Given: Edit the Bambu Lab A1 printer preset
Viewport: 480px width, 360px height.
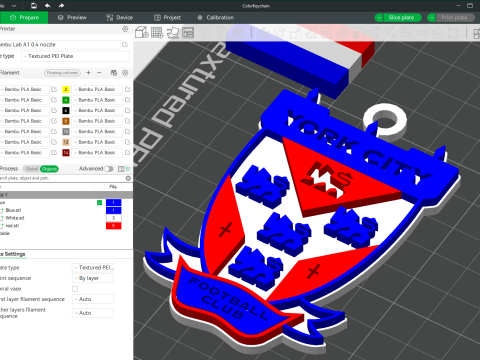Looking at the screenshot, I should click(125, 44).
